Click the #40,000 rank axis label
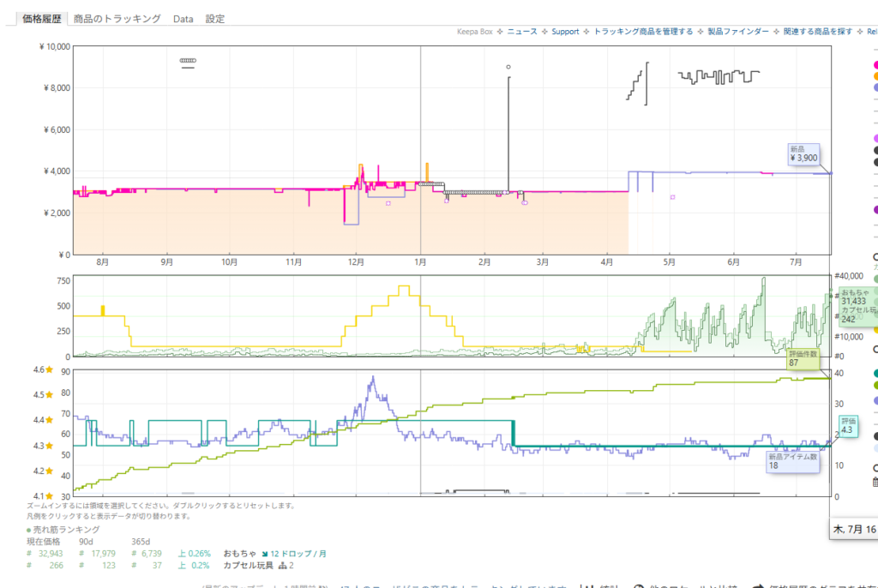The width and height of the screenshot is (878, 588). point(848,276)
